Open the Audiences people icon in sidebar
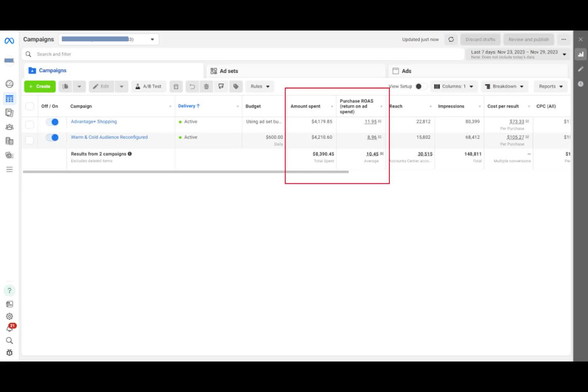588x392 pixels. (9, 127)
